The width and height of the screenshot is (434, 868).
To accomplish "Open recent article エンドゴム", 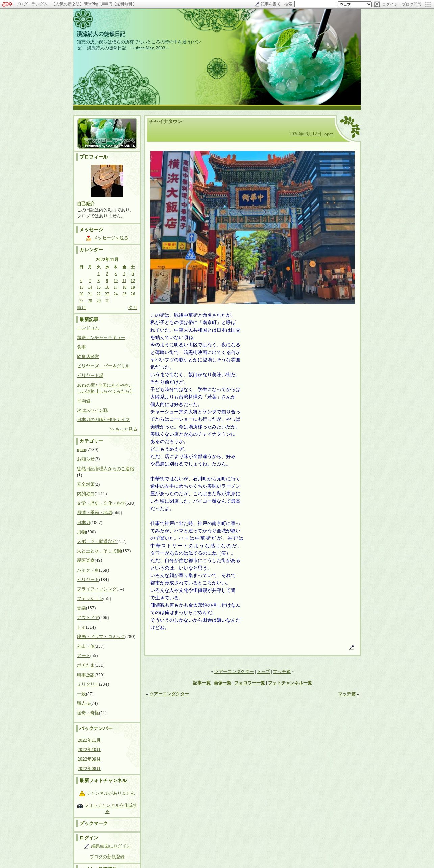I will tap(88, 328).
